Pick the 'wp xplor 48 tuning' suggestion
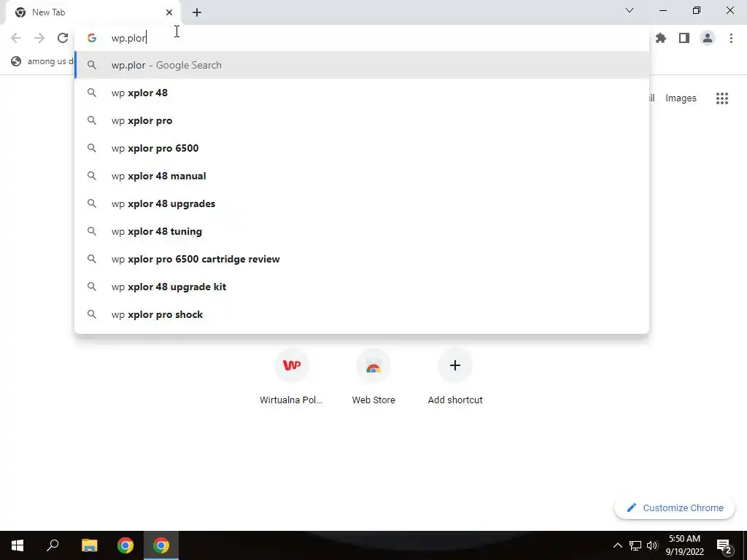 point(362,231)
